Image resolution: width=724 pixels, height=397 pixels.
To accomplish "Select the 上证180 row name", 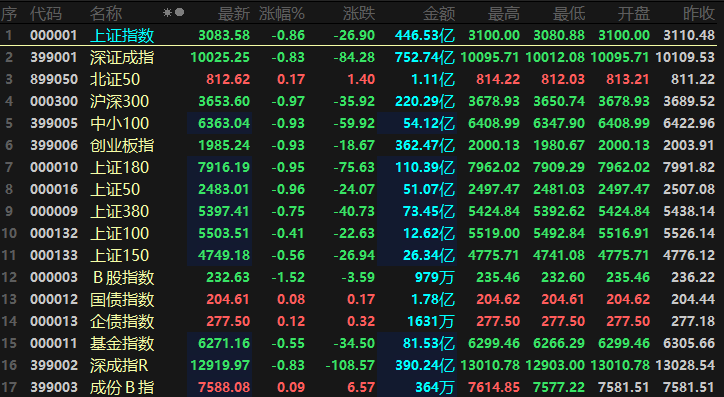I will pyautogui.click(x=120, y=167).
